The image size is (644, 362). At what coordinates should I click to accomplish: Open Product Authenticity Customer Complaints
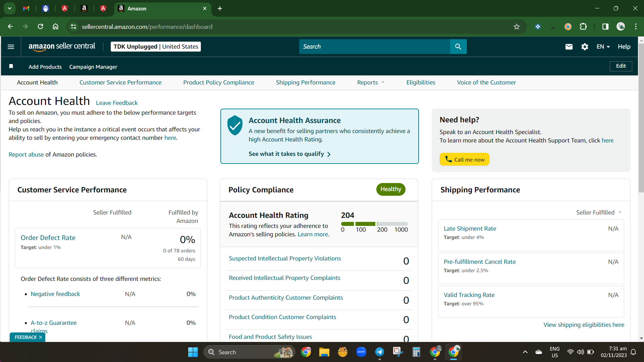[x=286, y=298]
